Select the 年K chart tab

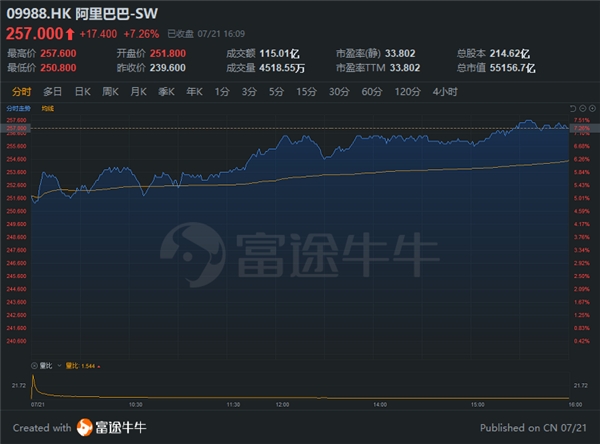(x=194, y=92)
